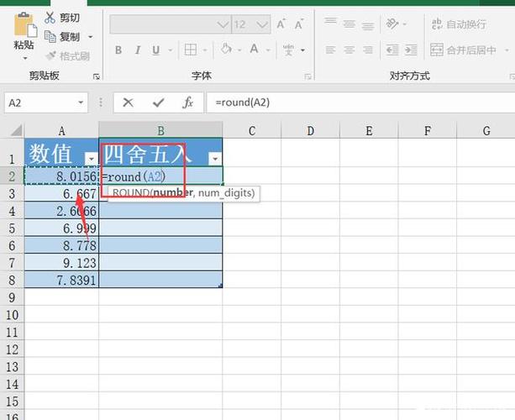Image resolution: width=515 pixels, height=420 pixels.
Task: Open the font size 12 dropdown
Action: pyautogui.click(x=262, y=24)
